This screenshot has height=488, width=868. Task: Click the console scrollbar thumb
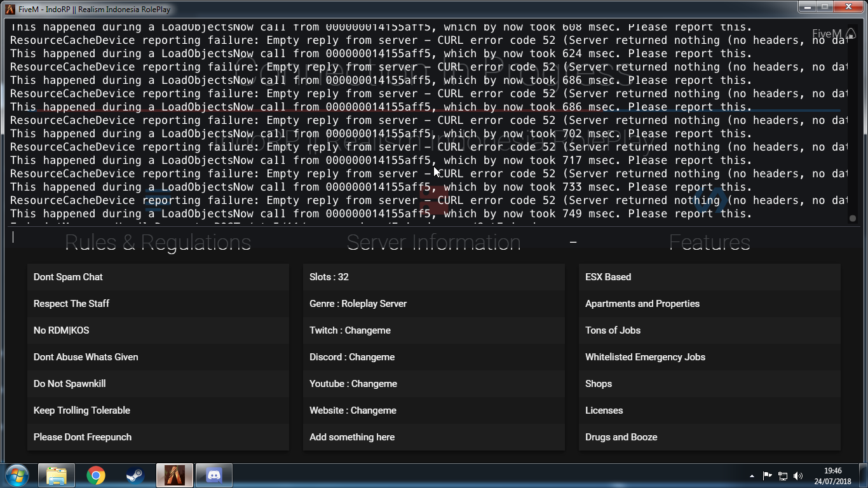coord(853,218)
